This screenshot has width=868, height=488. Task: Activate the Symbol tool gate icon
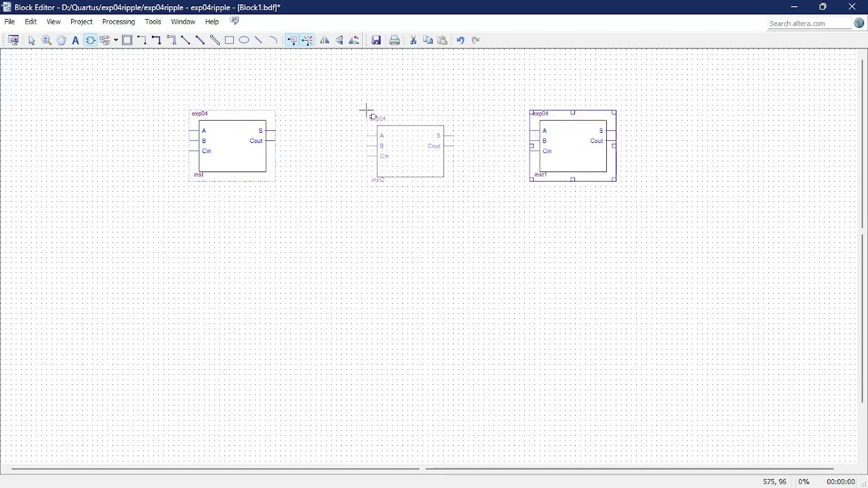pos(90,41)
